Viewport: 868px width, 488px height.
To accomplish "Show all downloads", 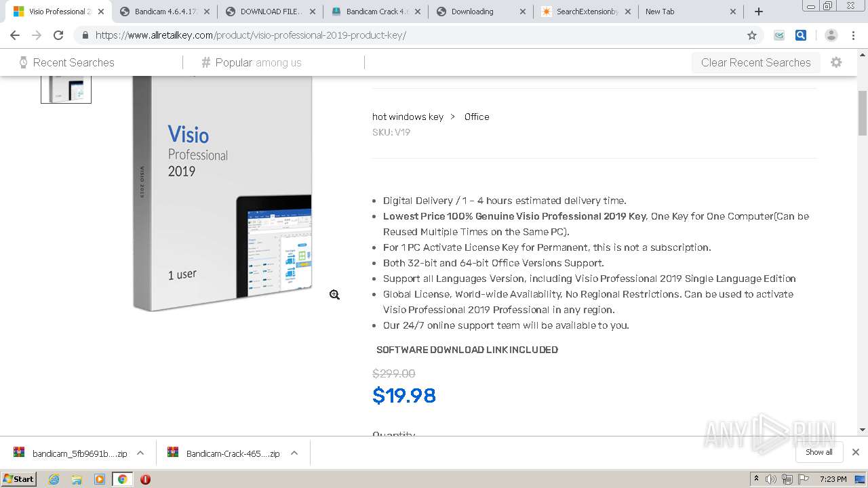I will (x=819, y=452).
